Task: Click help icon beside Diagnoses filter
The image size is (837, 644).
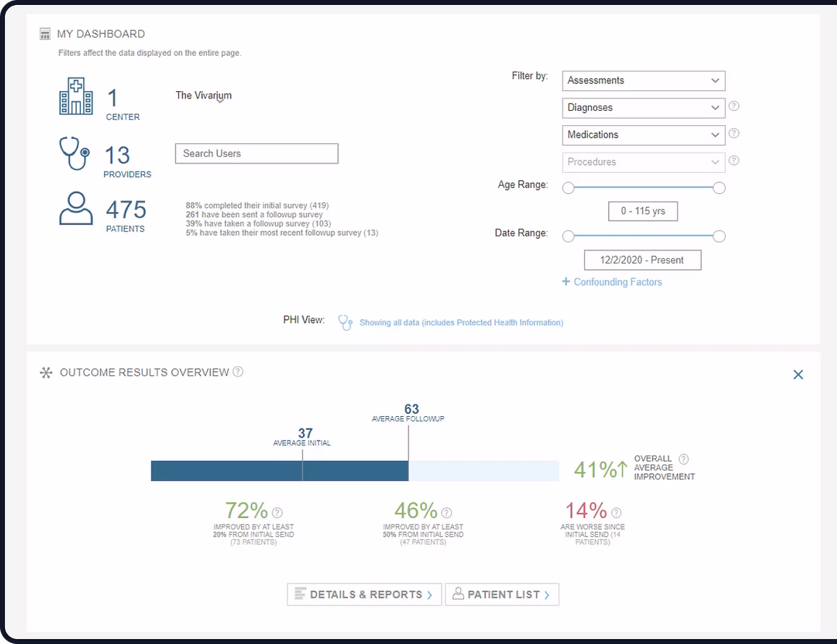Action: point(733,106)
